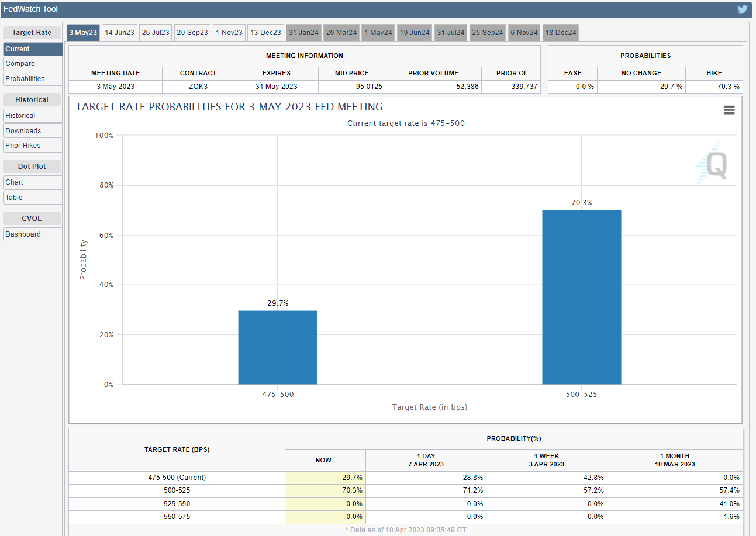The height and width of the screenshot is (536, 756).
Task: Open the Dot Plot Chart link
Action: [x=32, y=182]
